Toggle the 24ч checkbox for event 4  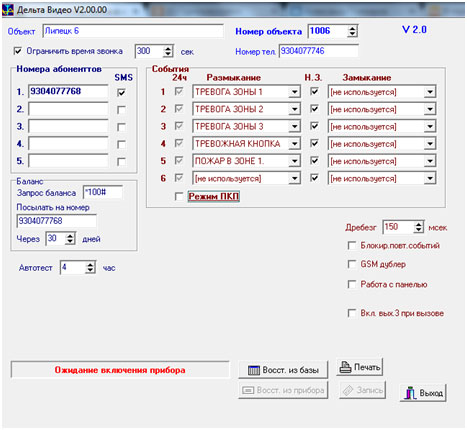point(179,143)
